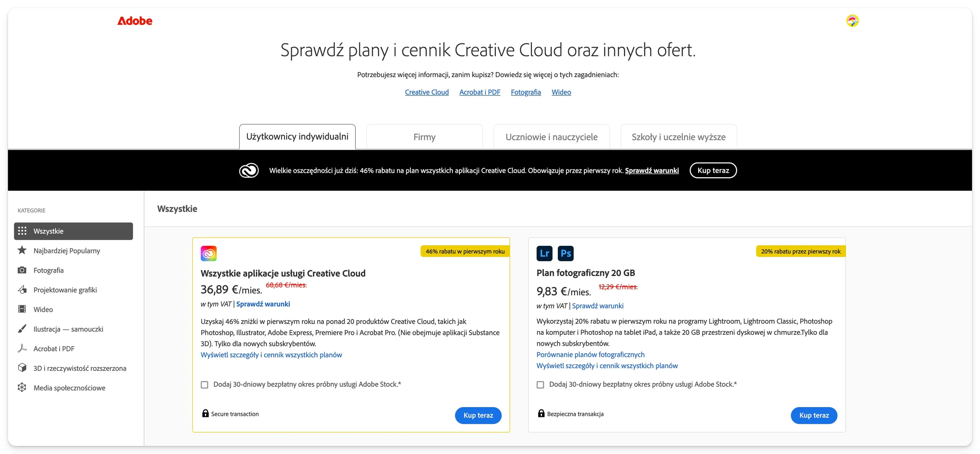Choose Ilustracja — samouczki category
Viewport: 980px width, 454px height.
(x=73, y=329)
